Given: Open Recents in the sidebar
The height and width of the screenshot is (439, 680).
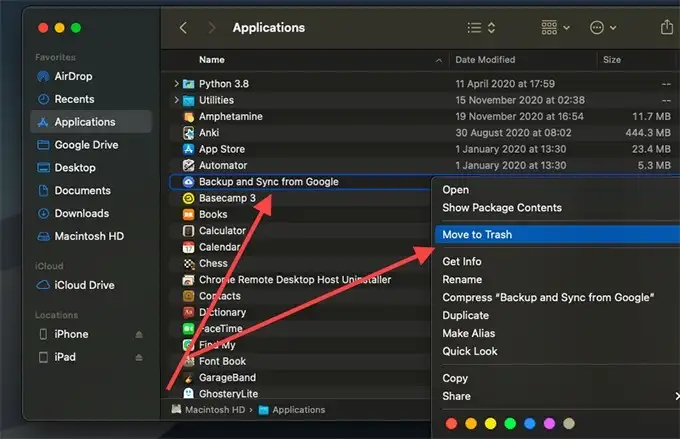Looking at the screenshot, I should [91, 99].
